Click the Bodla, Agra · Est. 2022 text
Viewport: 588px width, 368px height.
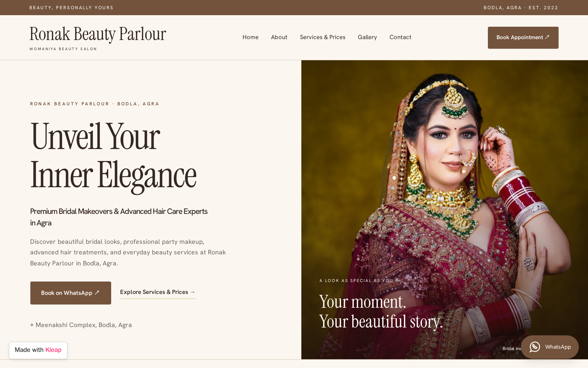pyautogui.click(x=521, y=8)
